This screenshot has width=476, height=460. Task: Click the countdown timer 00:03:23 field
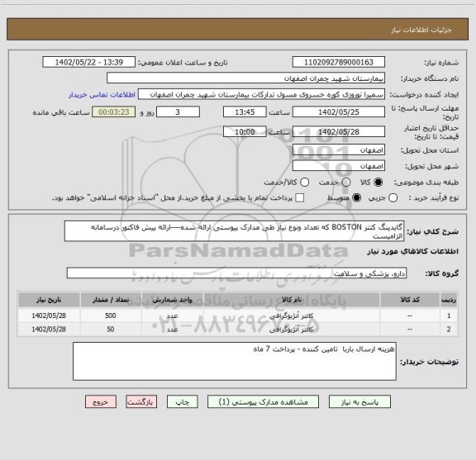[114, 112]
